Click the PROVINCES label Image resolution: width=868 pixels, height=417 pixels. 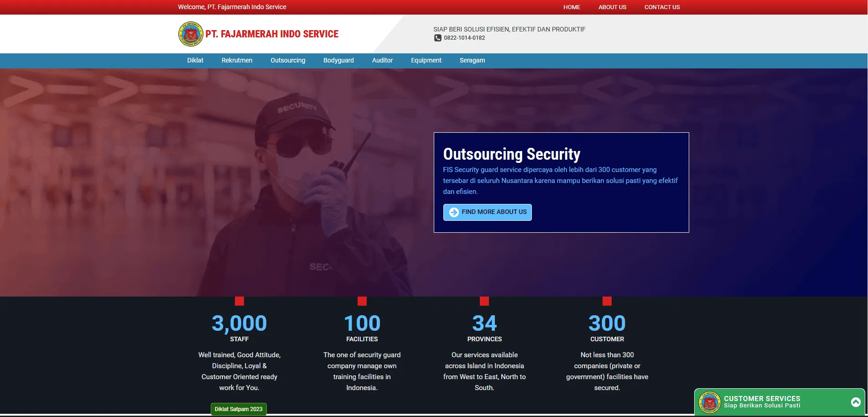(484, 339)
